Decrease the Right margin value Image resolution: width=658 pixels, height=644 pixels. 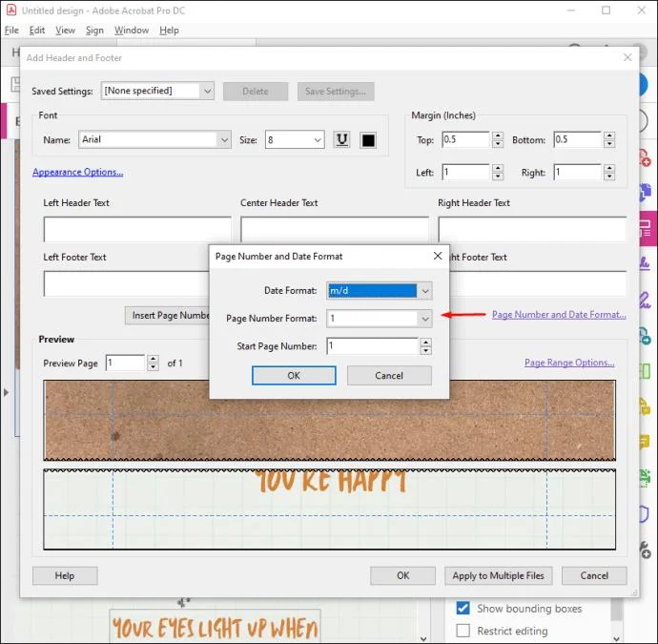pyautogui.click(x=609, y=177)
